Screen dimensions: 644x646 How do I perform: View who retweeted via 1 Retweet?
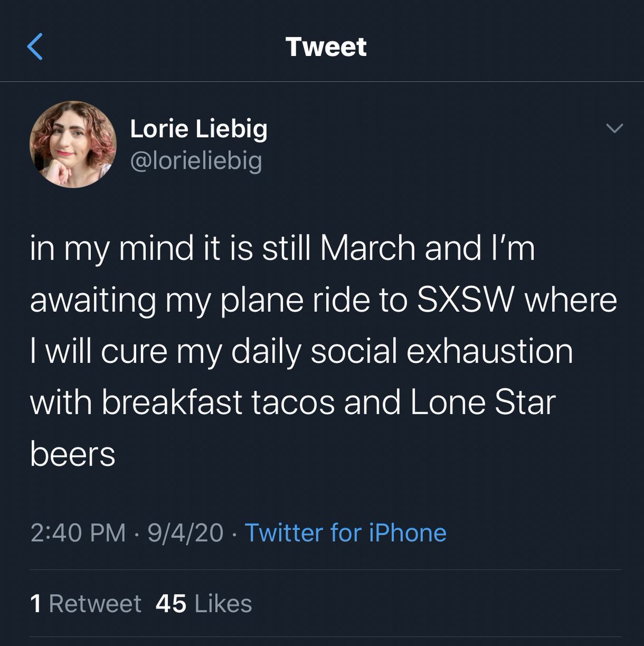coord(86,603)
